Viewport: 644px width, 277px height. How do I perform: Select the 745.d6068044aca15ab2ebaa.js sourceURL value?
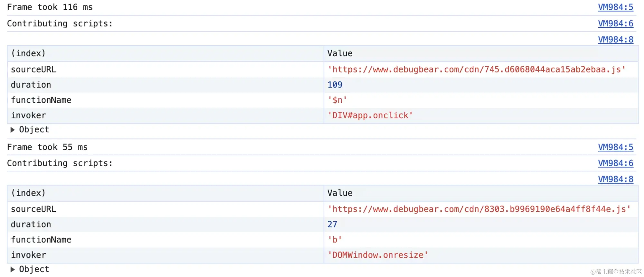(476, 70)
